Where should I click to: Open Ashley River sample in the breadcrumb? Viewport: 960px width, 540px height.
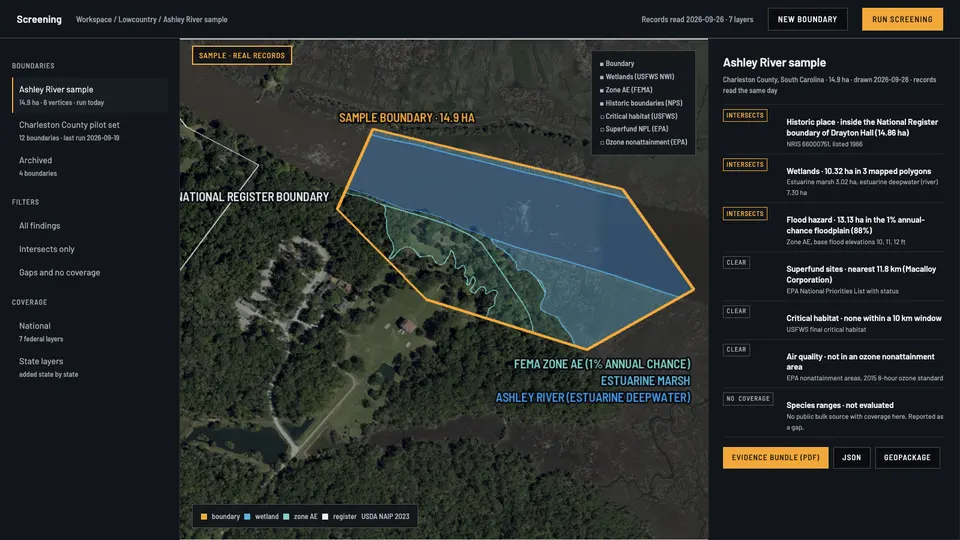(x=195, y=20)
